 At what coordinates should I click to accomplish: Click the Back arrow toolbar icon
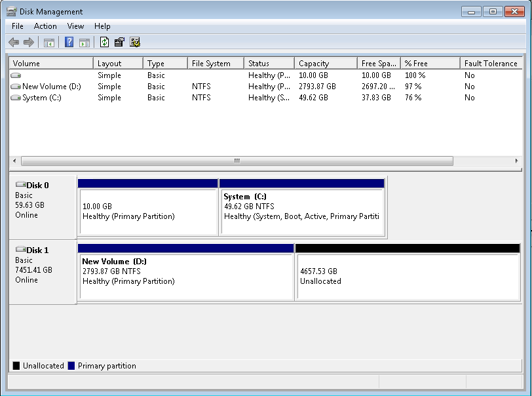click(x=14, y=43)
